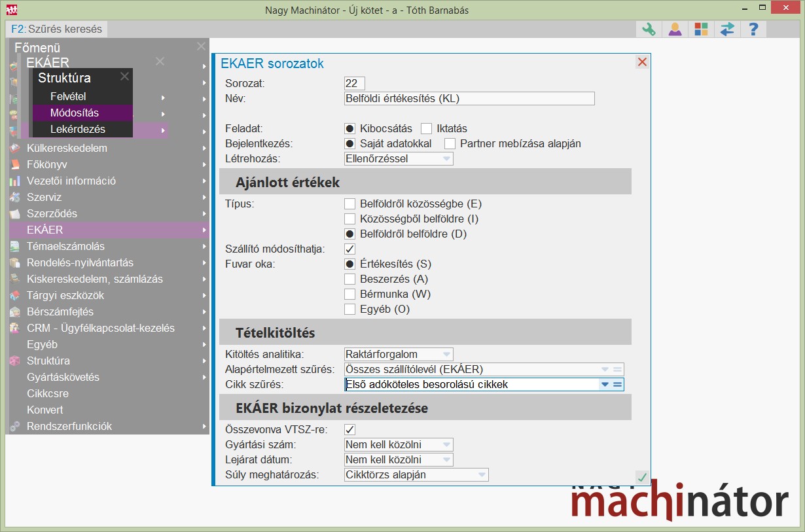The width and height of the screenshot is (805, 532).
Task: Click the Rendszerfunkciók gear icon
Action: (x=15, y=426)
